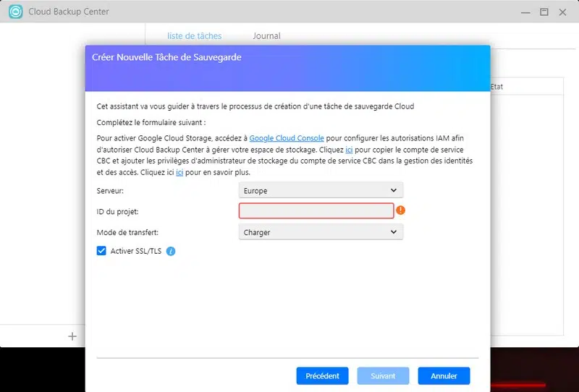Click the plus icon to add task

coord(72,336)
